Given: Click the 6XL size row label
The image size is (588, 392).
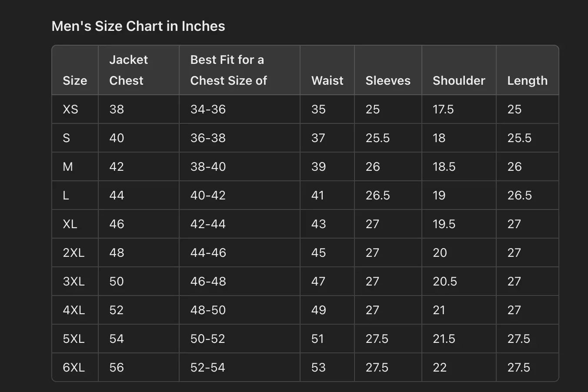Looking at the screenshot, I should point(73,367).
